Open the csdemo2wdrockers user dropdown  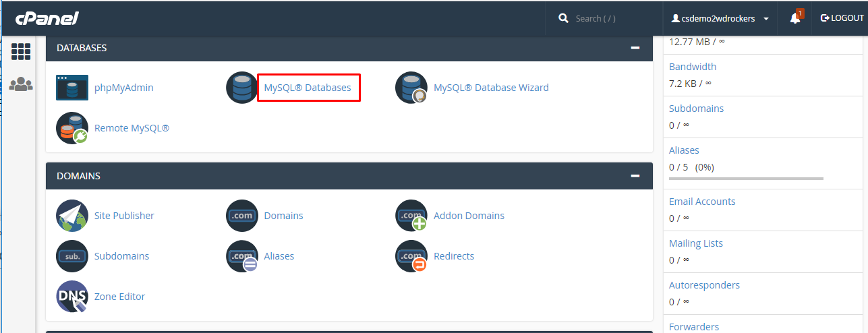(x=720, y=19)
